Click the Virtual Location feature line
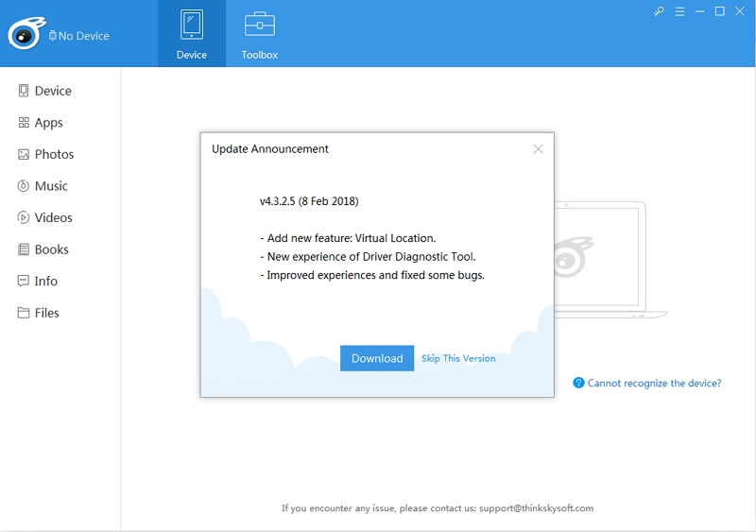The height and width of the screenshot is (532, 756). (x=348, y=238)
